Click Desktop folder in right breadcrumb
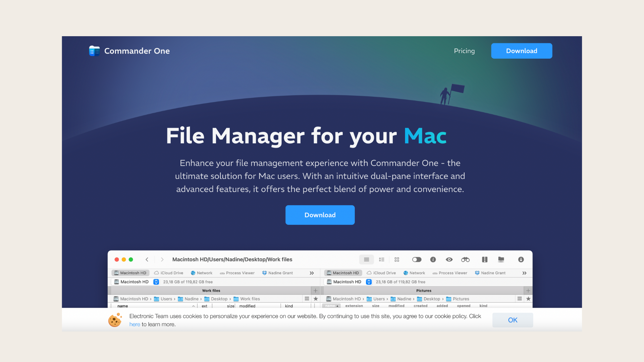The width and height of the screenshot is (644, 362). tap(429, 299)
